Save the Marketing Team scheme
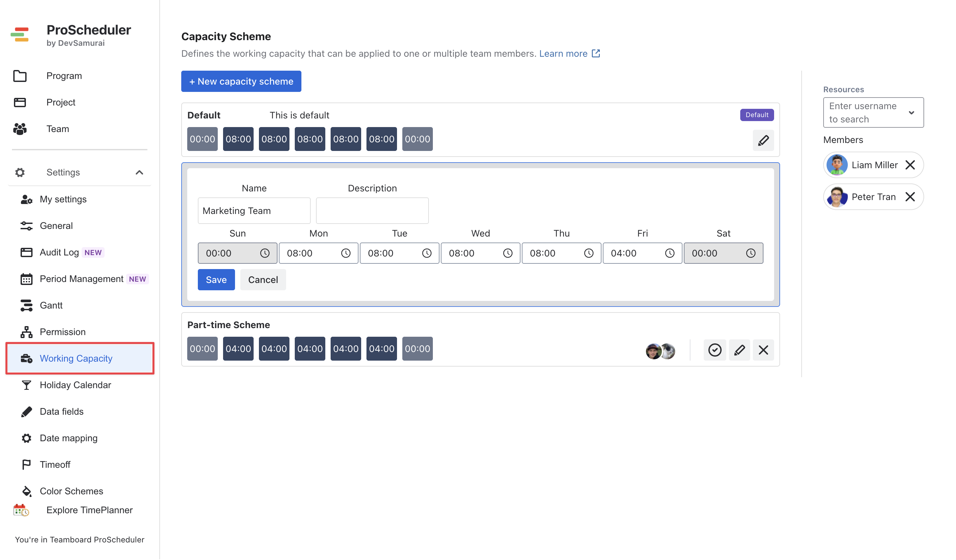Screen dimensions: 956x560 [x=216, y=280]
